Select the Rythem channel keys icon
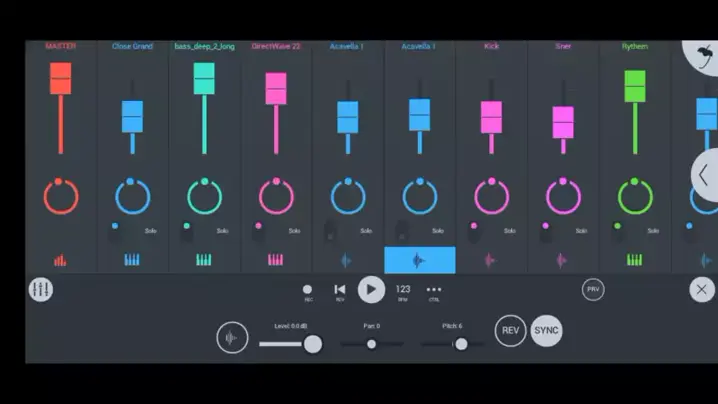Viewport: 718px width, 404px height. coord(635,260)
